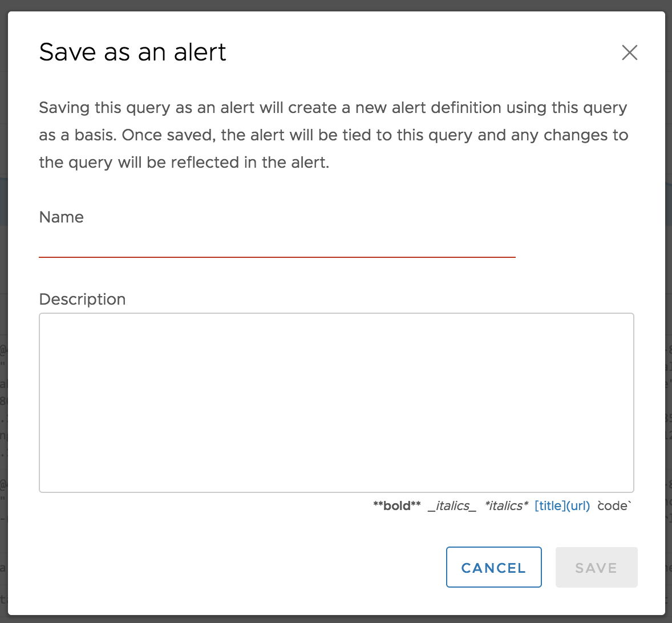Click the *italics* asterisk formatting hint
This screenshot has height=623, width=672.
506,506
